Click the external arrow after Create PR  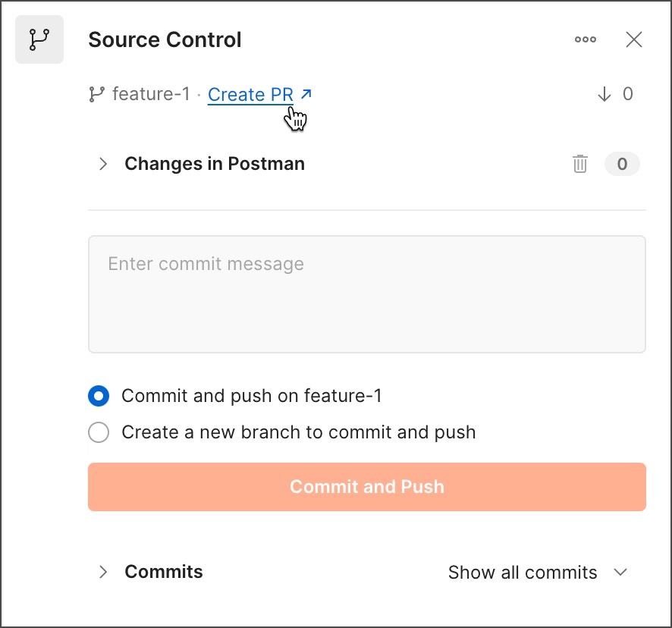tap(306, 94)
